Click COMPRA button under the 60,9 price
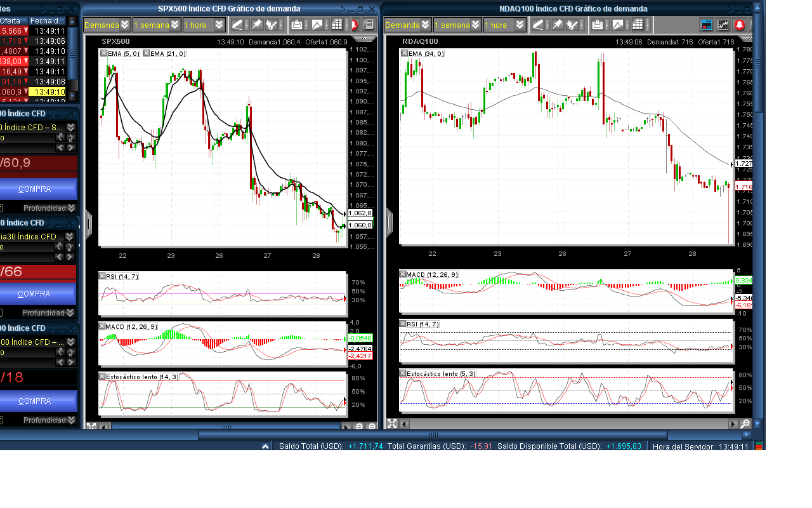 pos(38,189)
